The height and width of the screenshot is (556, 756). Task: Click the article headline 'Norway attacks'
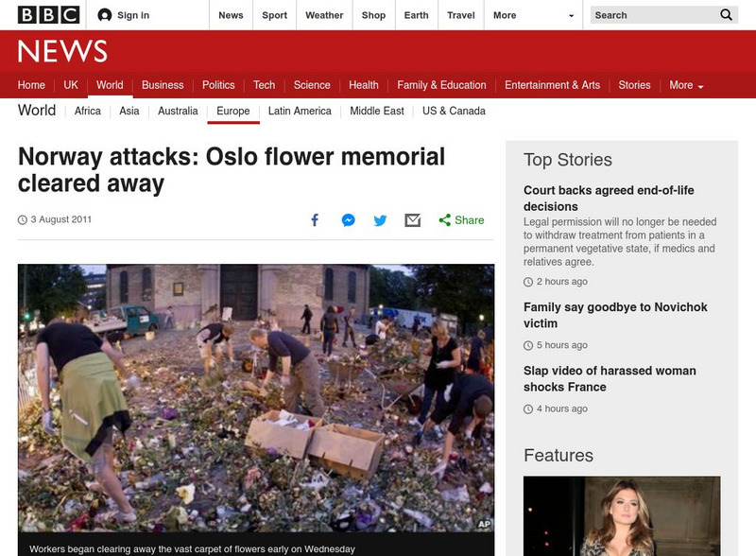[x=232, y=170]
